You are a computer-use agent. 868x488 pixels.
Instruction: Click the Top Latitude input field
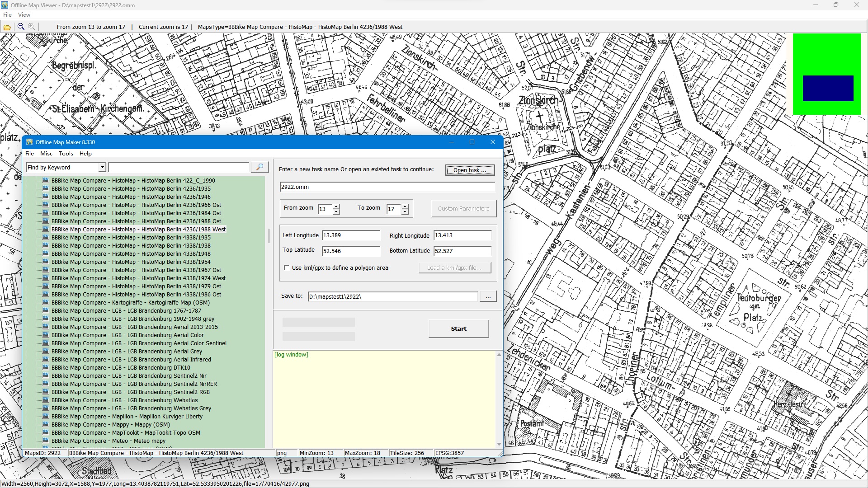point(351,251)
